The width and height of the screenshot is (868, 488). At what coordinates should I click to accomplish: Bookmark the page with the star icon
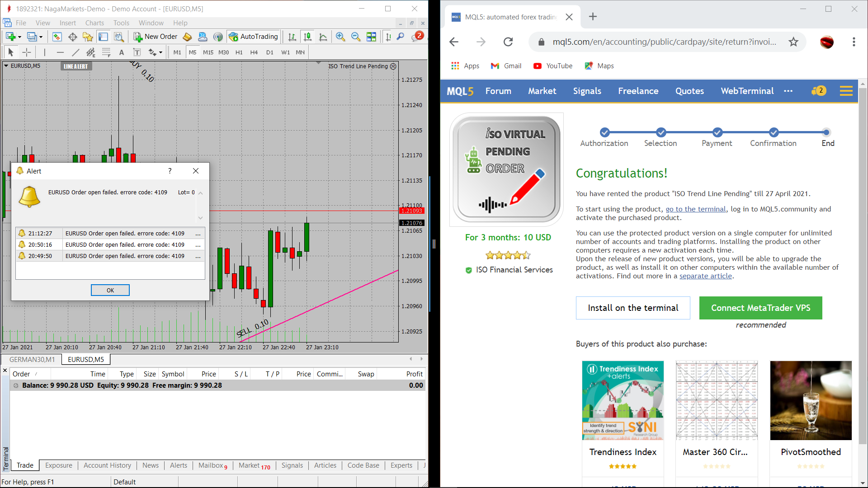(x=793, y=42)
